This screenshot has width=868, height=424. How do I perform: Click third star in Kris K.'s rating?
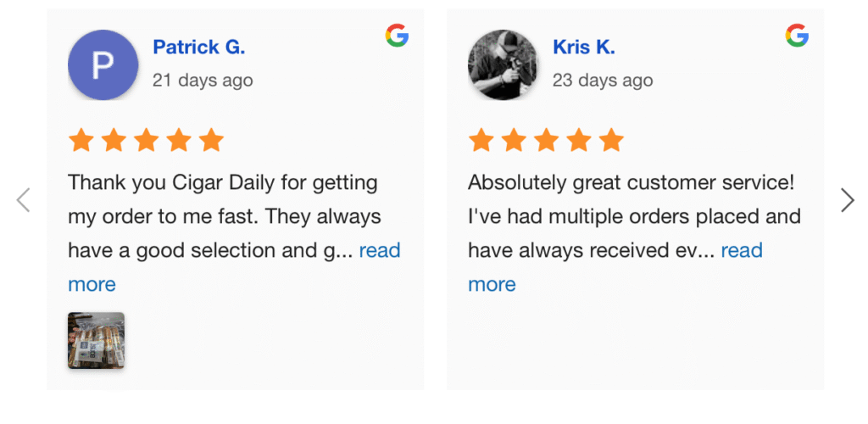pos(546,140)
